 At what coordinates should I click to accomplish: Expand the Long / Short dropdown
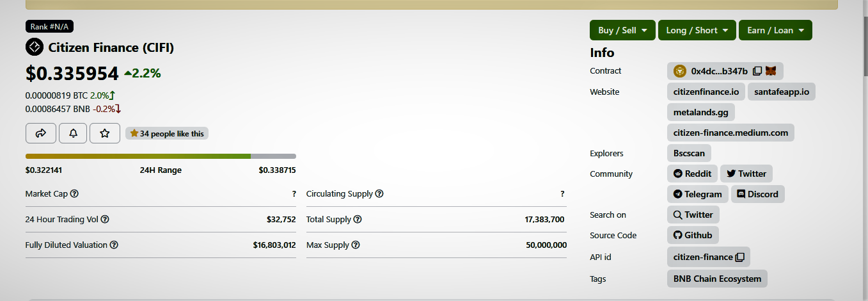point(697,30)
